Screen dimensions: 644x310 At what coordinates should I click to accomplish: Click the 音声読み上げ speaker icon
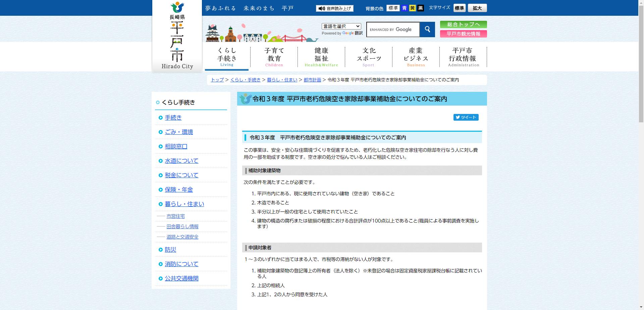click(x=322, y=8)
